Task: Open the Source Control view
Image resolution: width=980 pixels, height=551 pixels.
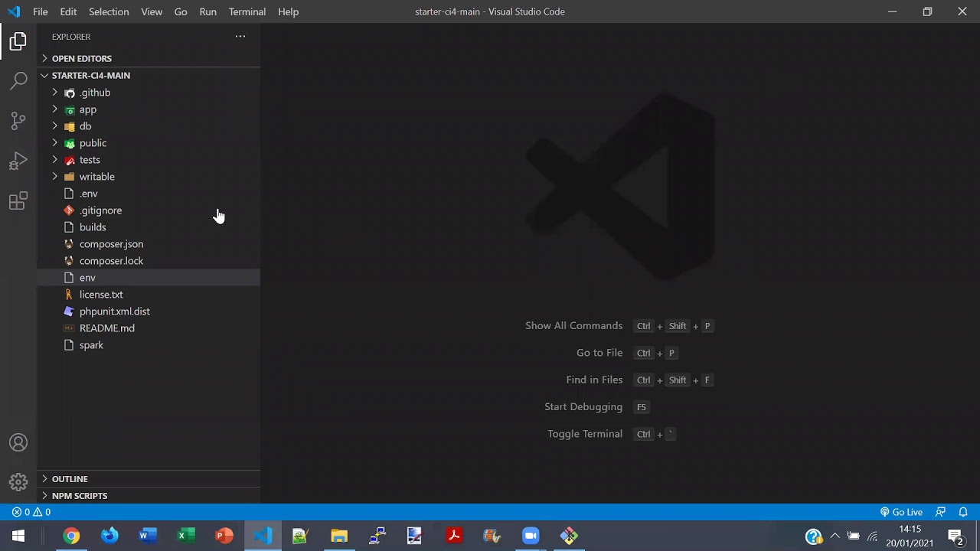Action: tap(18, 121)
